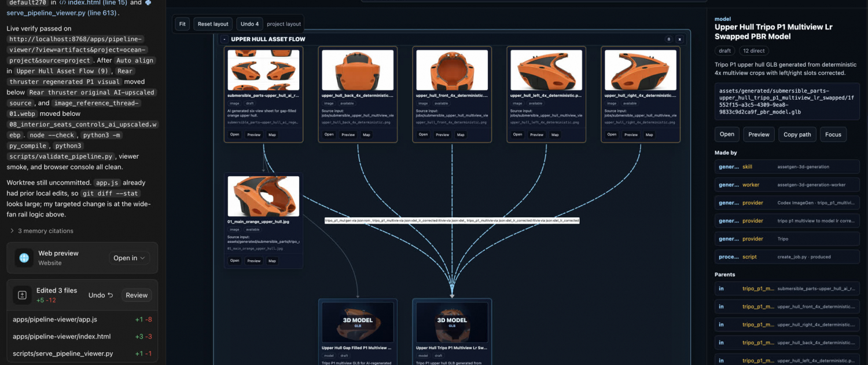Preview the upper_hull_back_4x card

[x=348, y=134]
